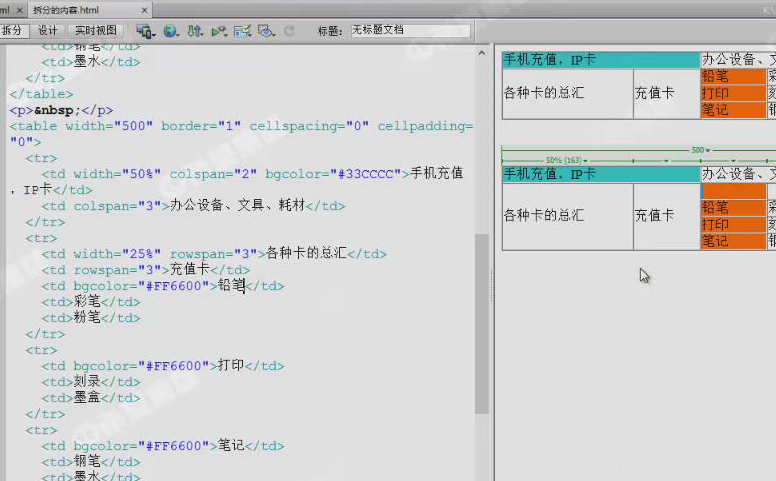The height and width of the screenshot is (481, 776).
Task: Click Check Browser Compatibility icon
Action: (242, 31)
